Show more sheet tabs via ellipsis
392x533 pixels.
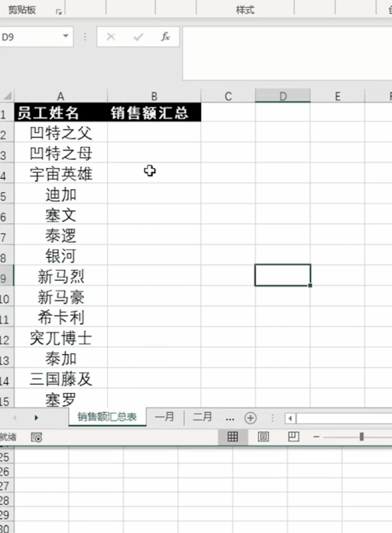click(230, 418)
